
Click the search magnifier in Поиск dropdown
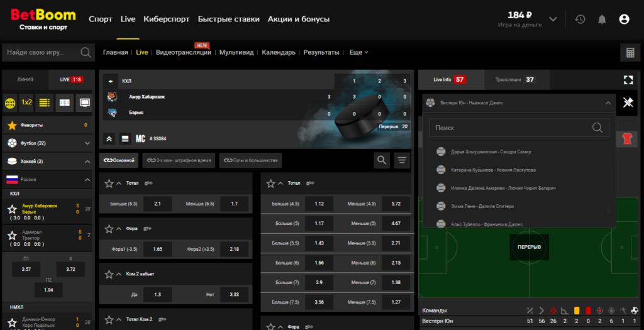tap(597, 128)
